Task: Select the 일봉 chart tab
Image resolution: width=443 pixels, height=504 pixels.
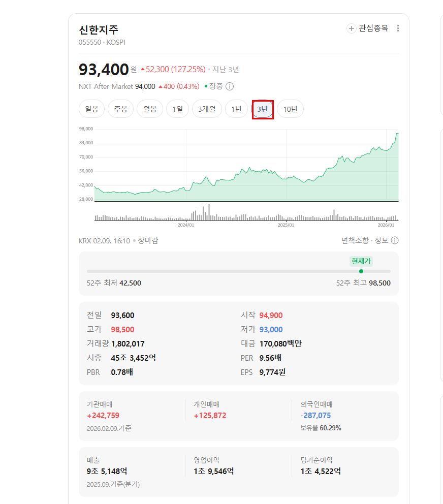Action: (91, 109)
